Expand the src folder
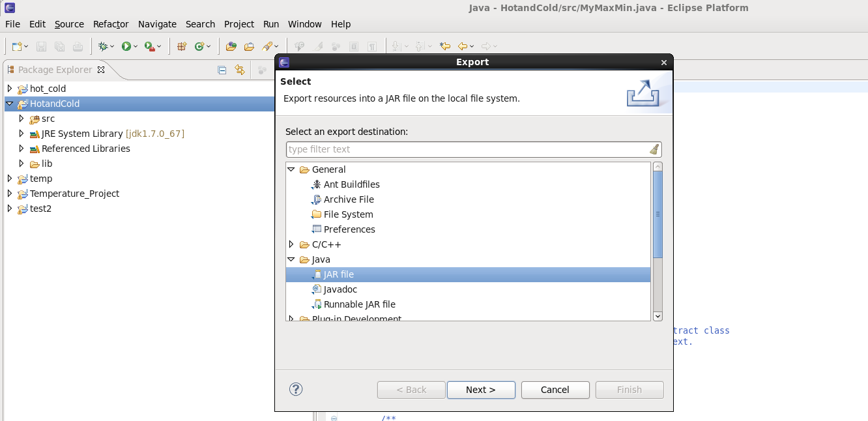868x421 pixels. [21, 119]
